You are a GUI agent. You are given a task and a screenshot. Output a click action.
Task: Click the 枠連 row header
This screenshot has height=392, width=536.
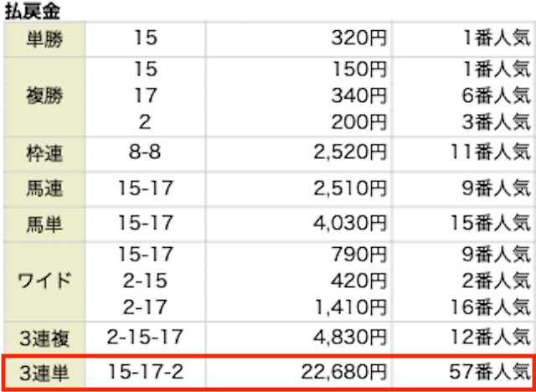pos(44,154)
